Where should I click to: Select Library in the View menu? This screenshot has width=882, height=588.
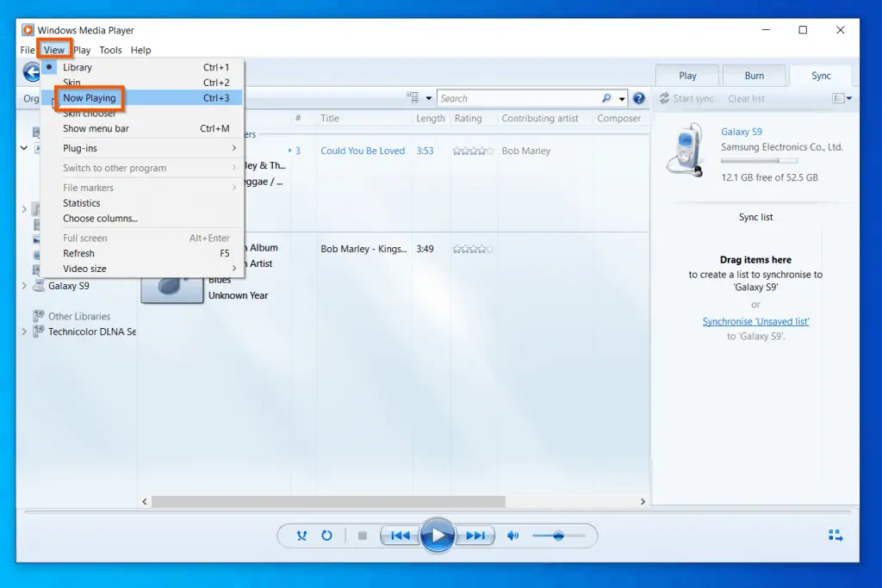coord(76,66)
